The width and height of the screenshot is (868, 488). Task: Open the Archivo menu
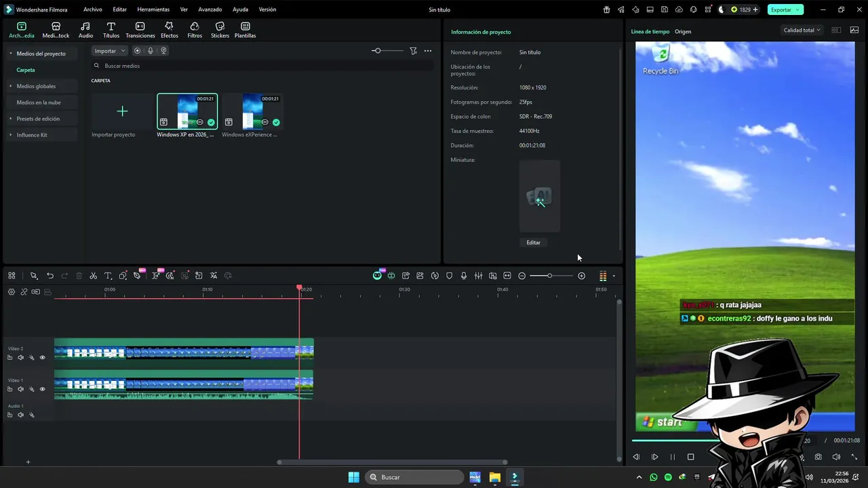pos(93,9)
